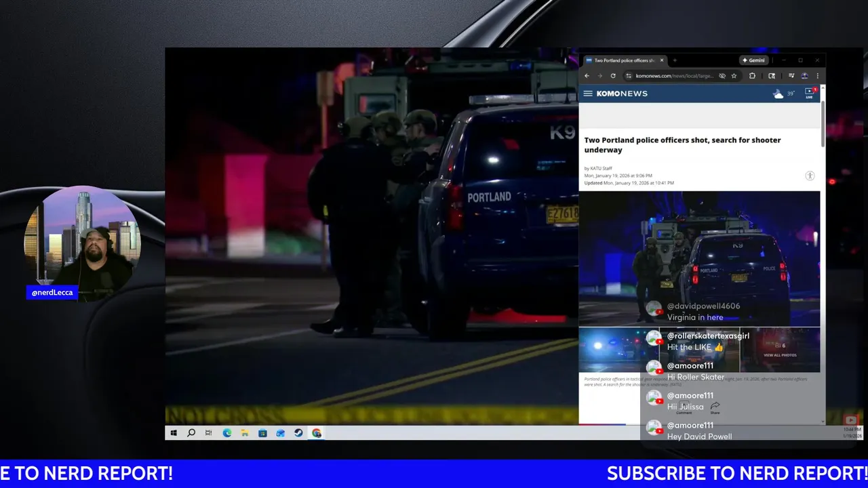Click the crossed-out eye icon in address bar
This screenshot has width=868, height=488.
pos(722,76)
